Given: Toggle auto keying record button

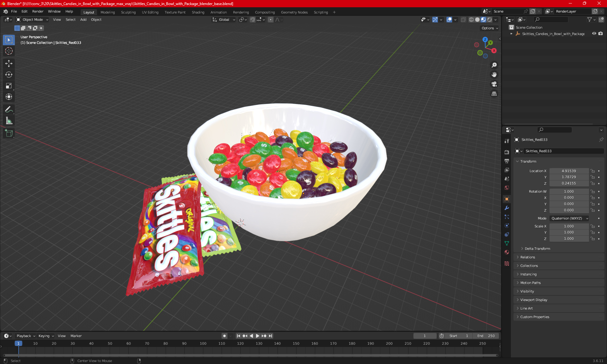Looking at the screenshot, I should click(x=224, y=336).
